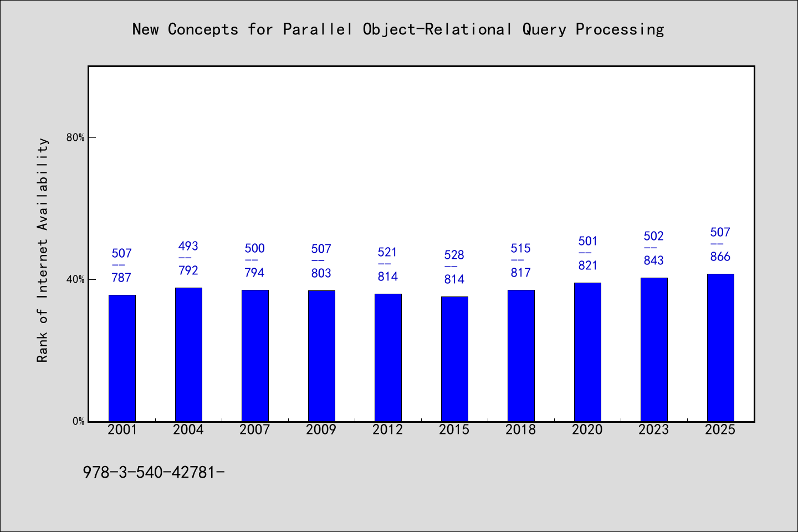The image size is (798, 532).
Task: Click the value 515 above the 2018 bar
Action: pyautogui.click(x=521, y=248)
